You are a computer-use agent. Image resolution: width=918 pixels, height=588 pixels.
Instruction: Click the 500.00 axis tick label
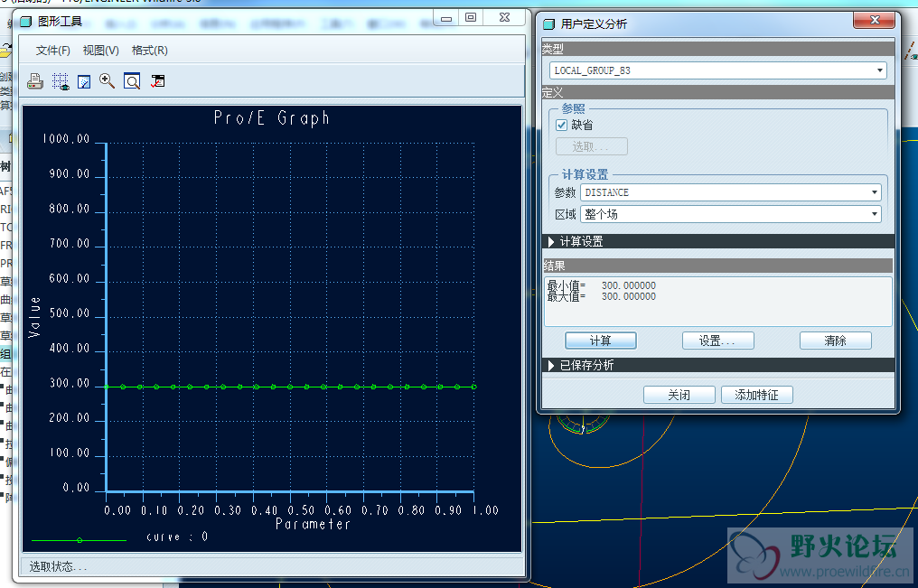pyautogui.click(x=69, y=313)
